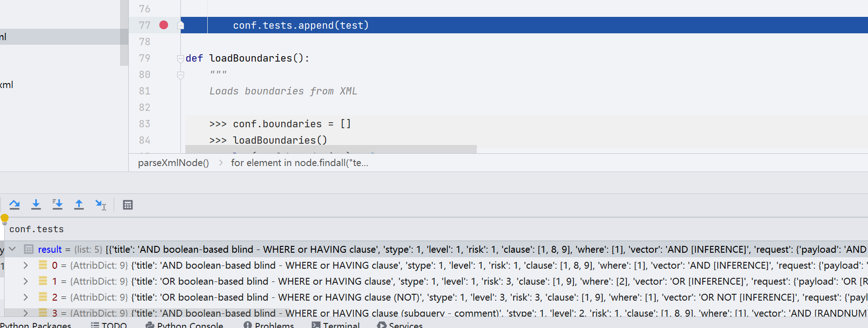Expand list item 2 AttribDict

tap(26, 297)
